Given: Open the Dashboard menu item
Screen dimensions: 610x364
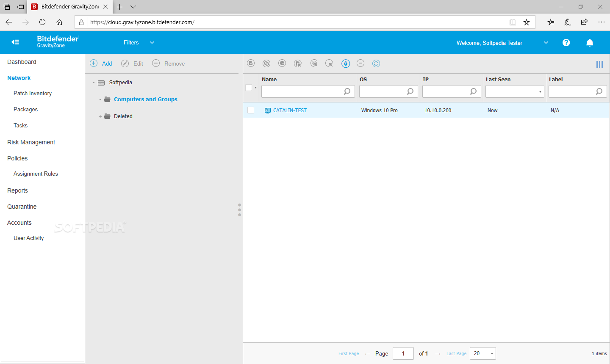Looking at the screenshot, I should click(22, 62).
